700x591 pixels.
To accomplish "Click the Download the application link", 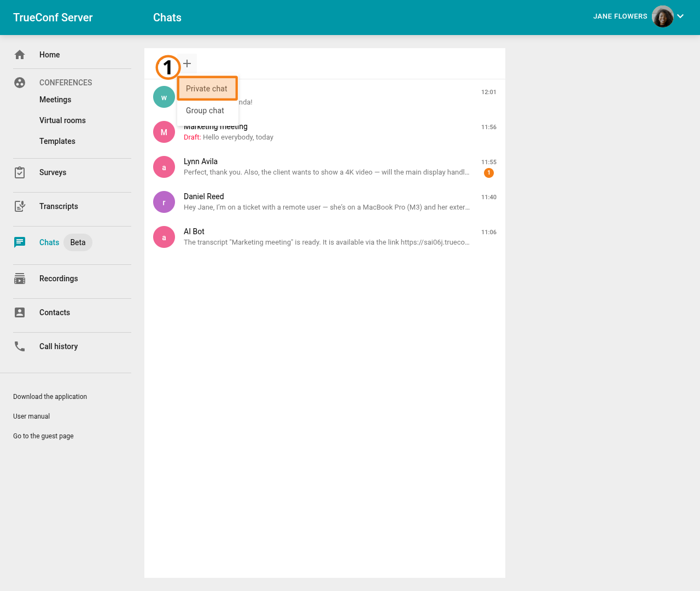I will (50, 396).
